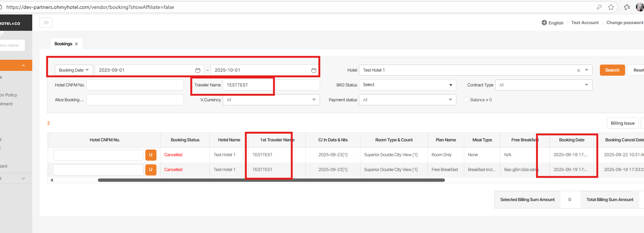Click the Billing Issue button
The width and height of the screenshot is (644, 233).
click(622, 123)
